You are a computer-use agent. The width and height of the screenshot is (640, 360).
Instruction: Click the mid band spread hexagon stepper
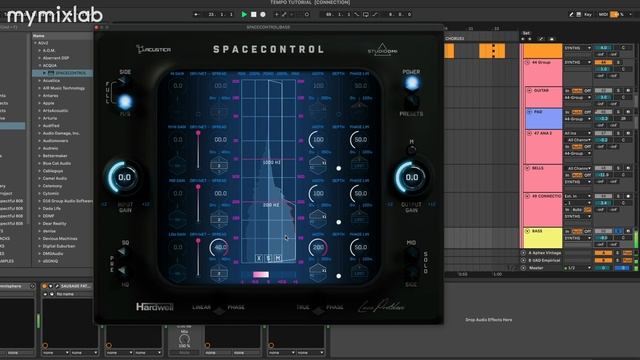219,219
